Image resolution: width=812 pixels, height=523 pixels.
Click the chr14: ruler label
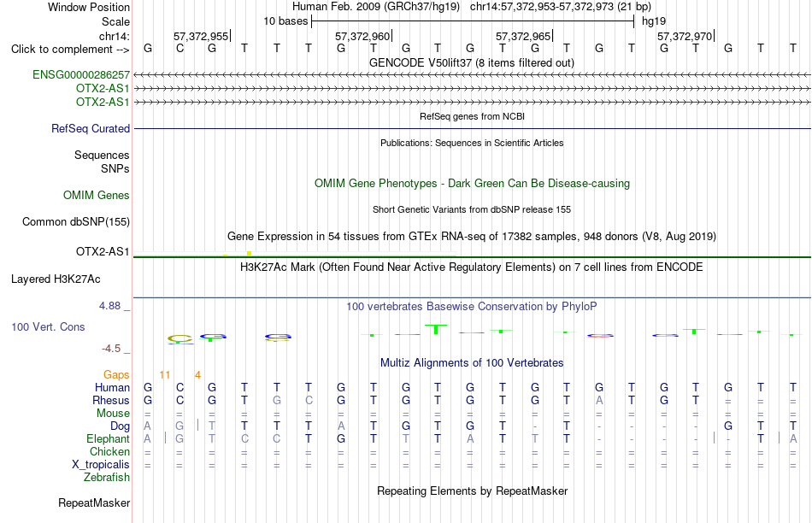tap(115, 36)
